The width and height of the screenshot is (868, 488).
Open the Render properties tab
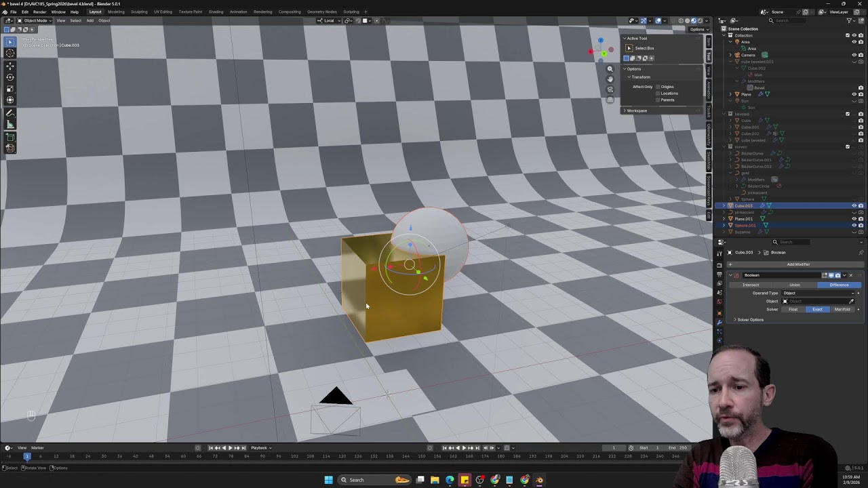(719, 265)
